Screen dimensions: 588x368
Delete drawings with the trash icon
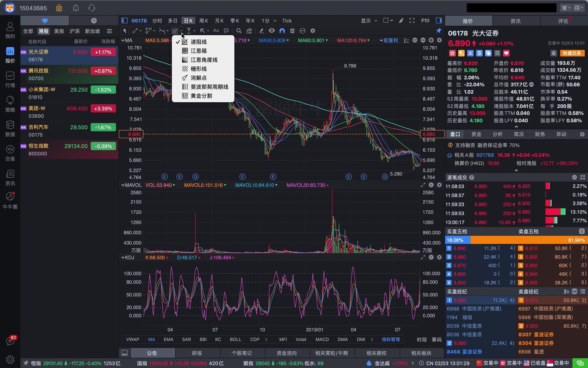click(292, 31)
